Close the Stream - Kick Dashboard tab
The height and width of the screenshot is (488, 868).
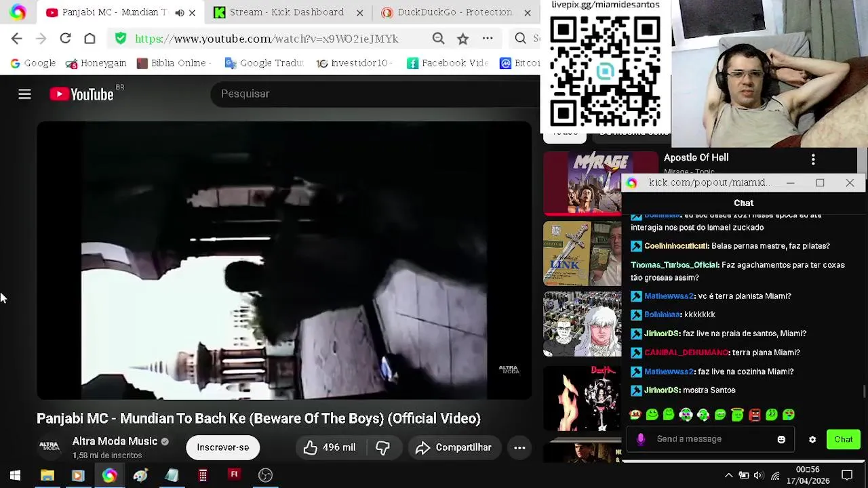pos(360,12)
